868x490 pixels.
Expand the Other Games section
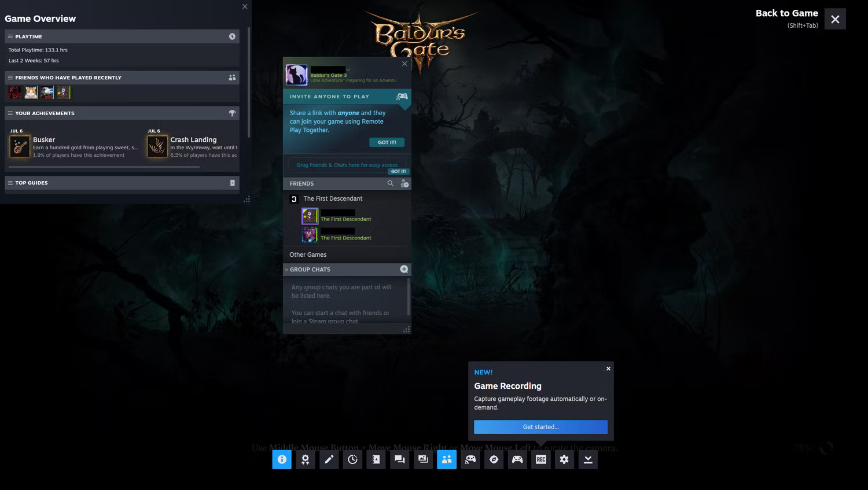coord(308,255)
